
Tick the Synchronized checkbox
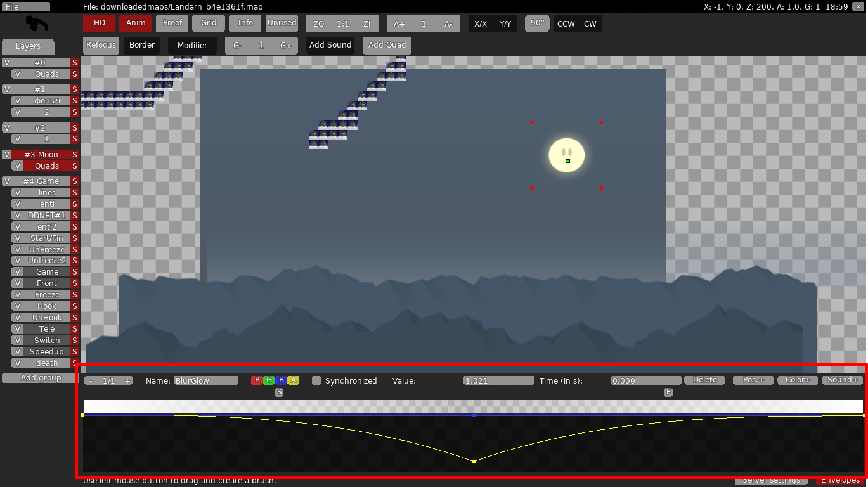[316, 381]
